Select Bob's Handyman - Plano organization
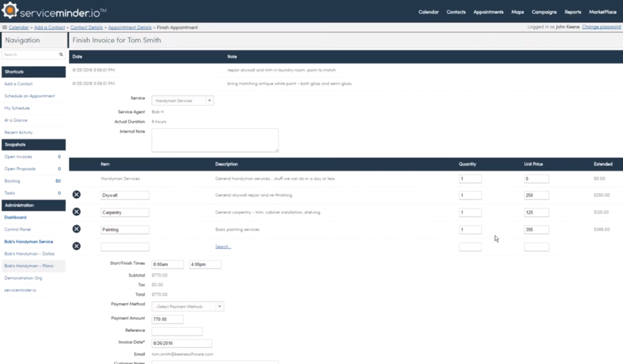The height and width of the screenshot is (364, 623). click(29, 266)
